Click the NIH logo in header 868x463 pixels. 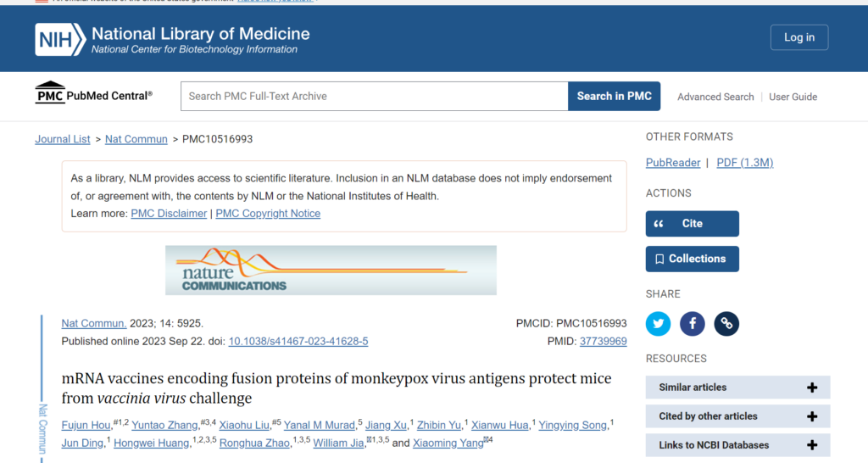[61, 39]
